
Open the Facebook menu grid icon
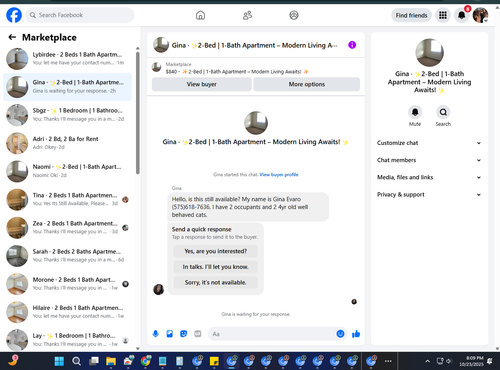tap(443, 15)
